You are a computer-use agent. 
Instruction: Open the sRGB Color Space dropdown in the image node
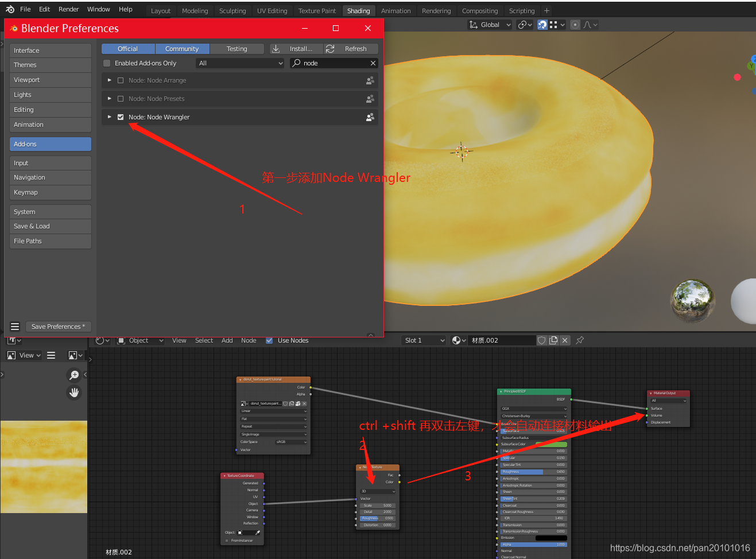291,442
